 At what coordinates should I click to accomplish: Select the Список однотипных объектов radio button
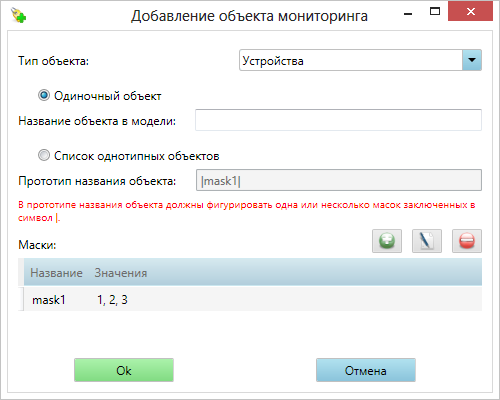(44, 155)
